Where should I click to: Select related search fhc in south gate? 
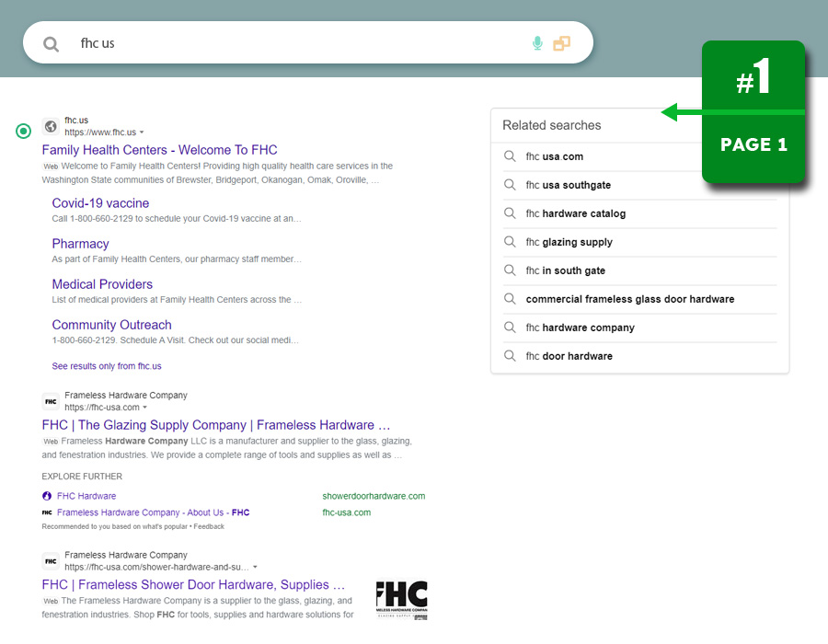tap(566, 270)
